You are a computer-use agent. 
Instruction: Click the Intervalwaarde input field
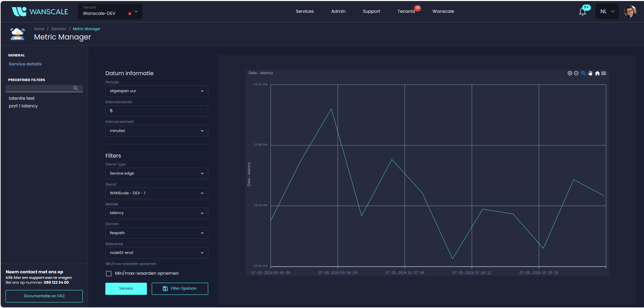(157, 111)
